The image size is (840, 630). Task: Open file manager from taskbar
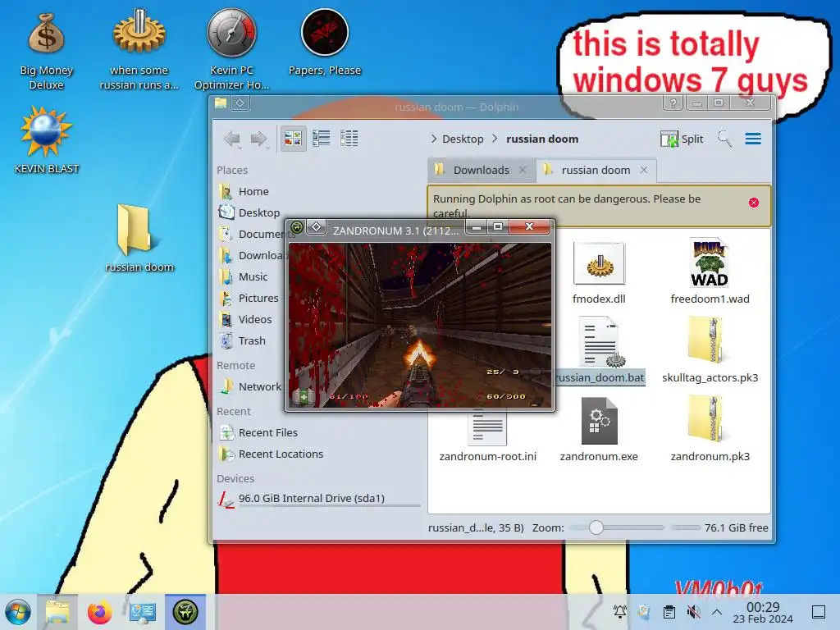57,612
